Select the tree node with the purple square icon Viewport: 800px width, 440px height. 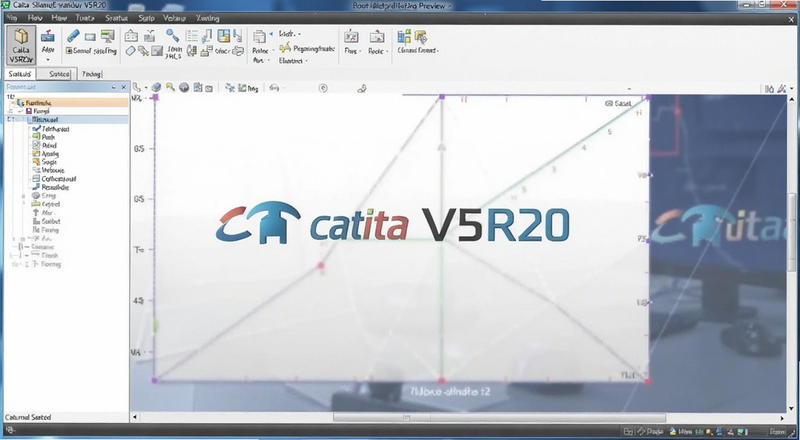point(37,111)
